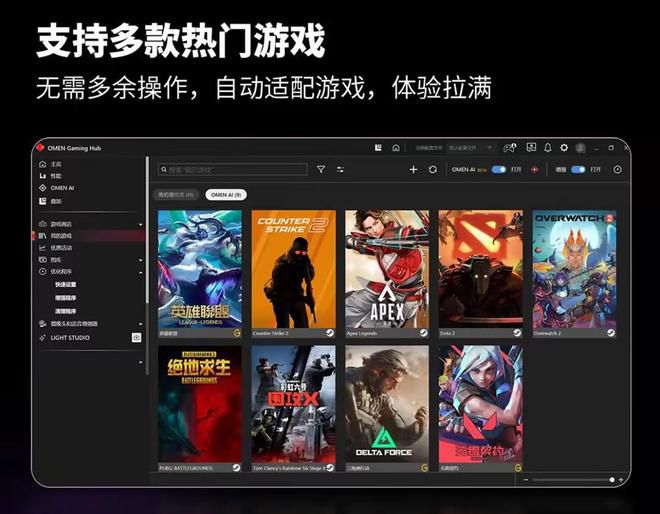Click Steam icon on Dota 2 card
660x514 pixels.
(x=517, y=333)
